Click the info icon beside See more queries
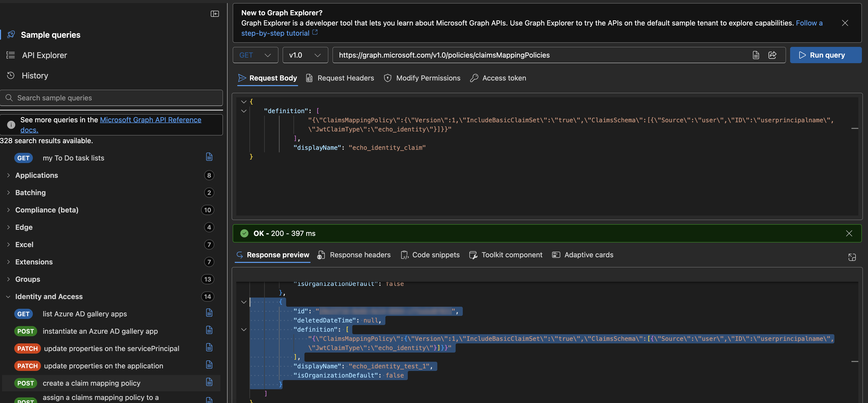The width and height of the screenshot is (868, 403). tap(11, 125)
